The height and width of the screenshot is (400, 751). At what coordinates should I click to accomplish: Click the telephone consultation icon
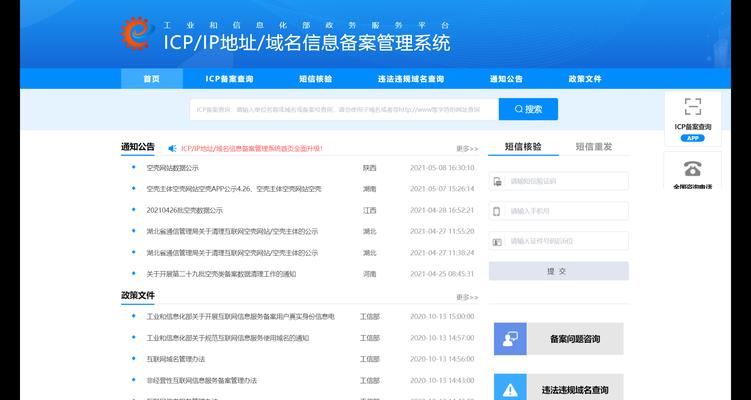(693, 169)
